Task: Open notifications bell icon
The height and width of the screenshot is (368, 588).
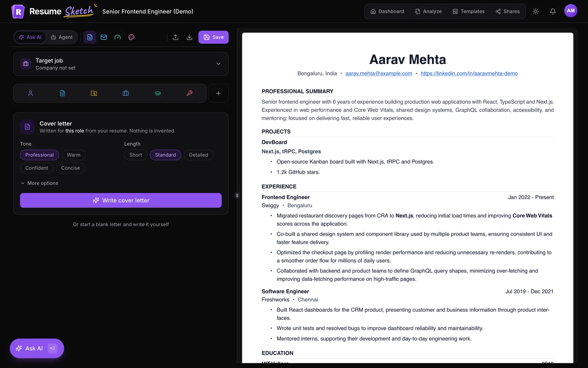Action: (x=553, y=11)
